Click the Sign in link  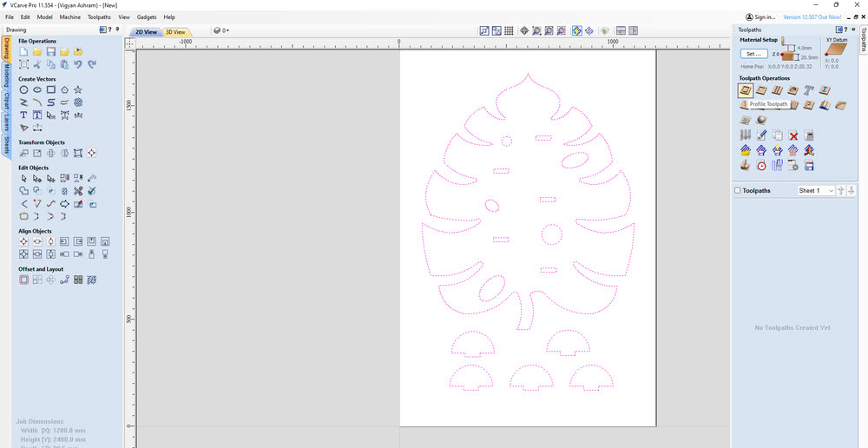click(760, 17)
